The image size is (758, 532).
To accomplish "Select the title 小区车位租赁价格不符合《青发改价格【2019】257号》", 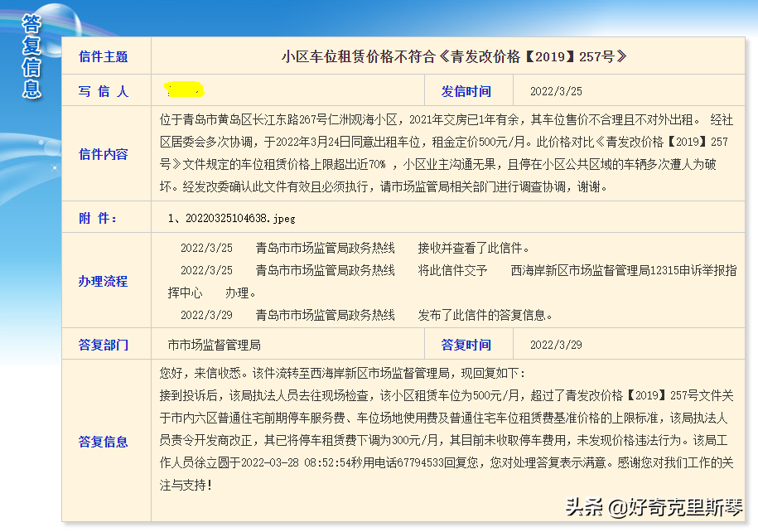I will click(454, 56).
